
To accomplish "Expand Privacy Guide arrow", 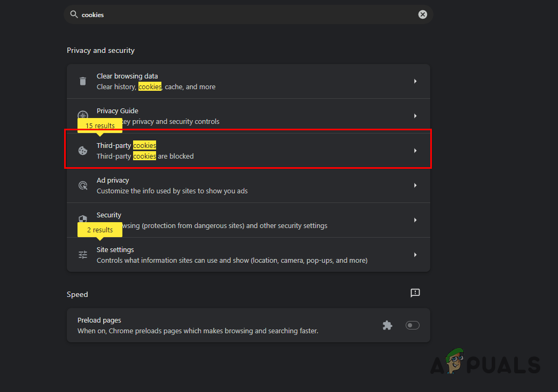I will (x=415, y=116).
